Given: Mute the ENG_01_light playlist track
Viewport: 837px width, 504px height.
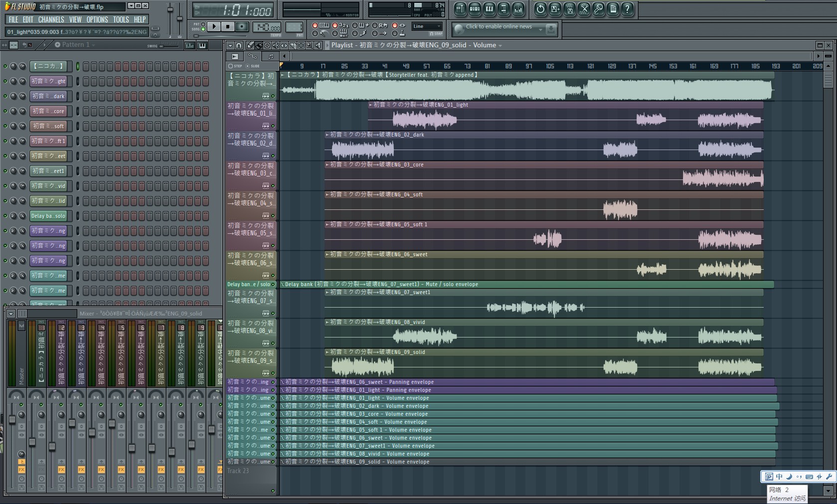Looking at the screenshot, I should pos(273,126).
